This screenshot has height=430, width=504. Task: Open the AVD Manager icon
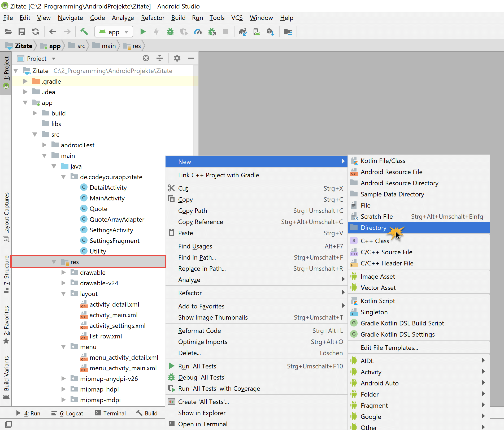point(257,32)
